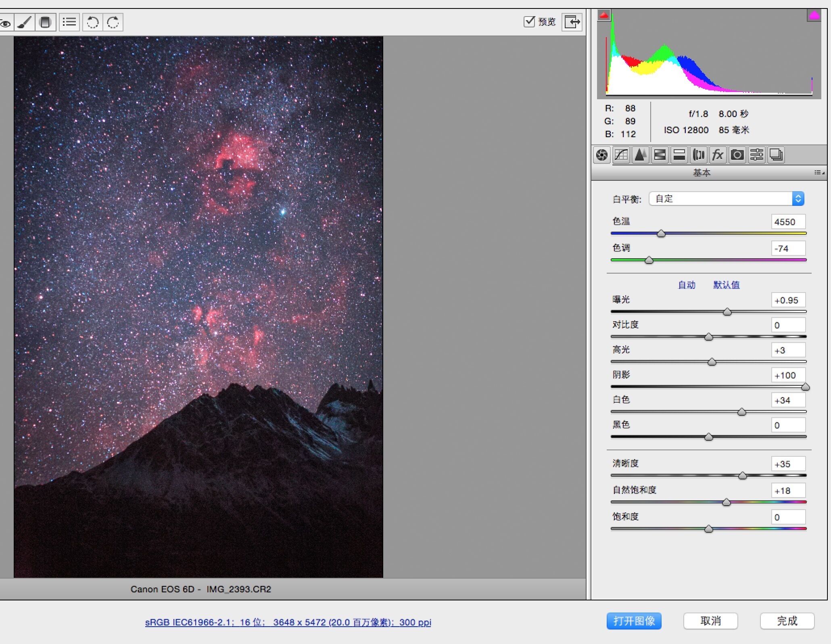Toggle the shadow clipping warning in histogram
Viewport: 831px width, 644px height.
(x=604, y=16)
